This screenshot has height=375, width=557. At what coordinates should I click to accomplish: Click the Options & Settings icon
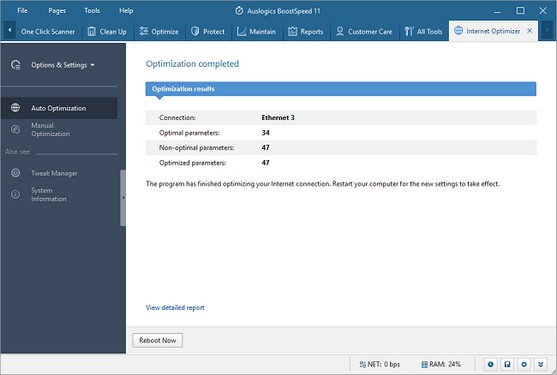pyautogui.click(x=16, y=65)
